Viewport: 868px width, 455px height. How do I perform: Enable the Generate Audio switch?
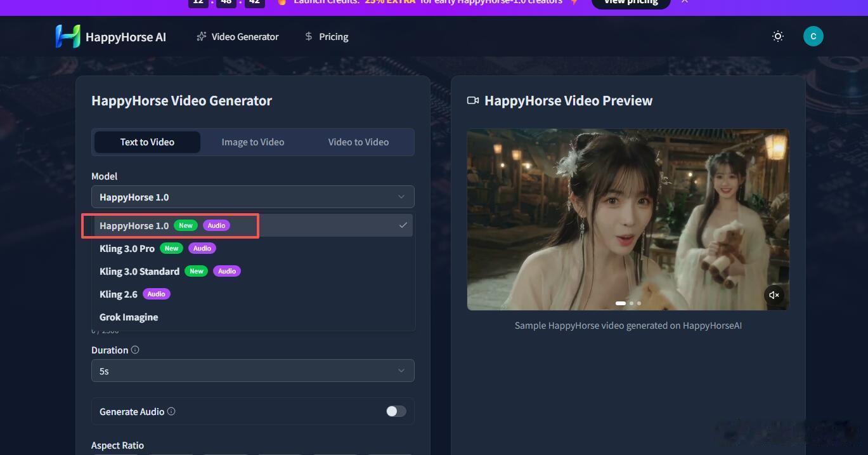pyautogui.click(x=395, y=411)
